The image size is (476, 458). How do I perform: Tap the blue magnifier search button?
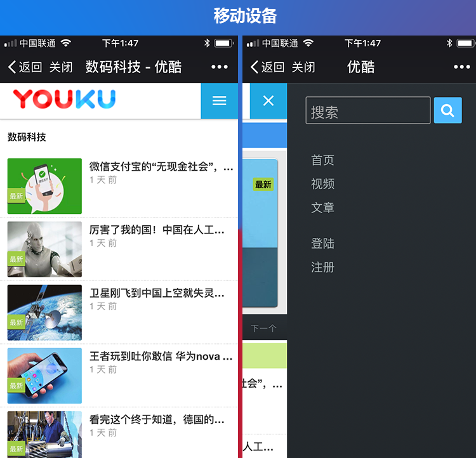point(448,110)
